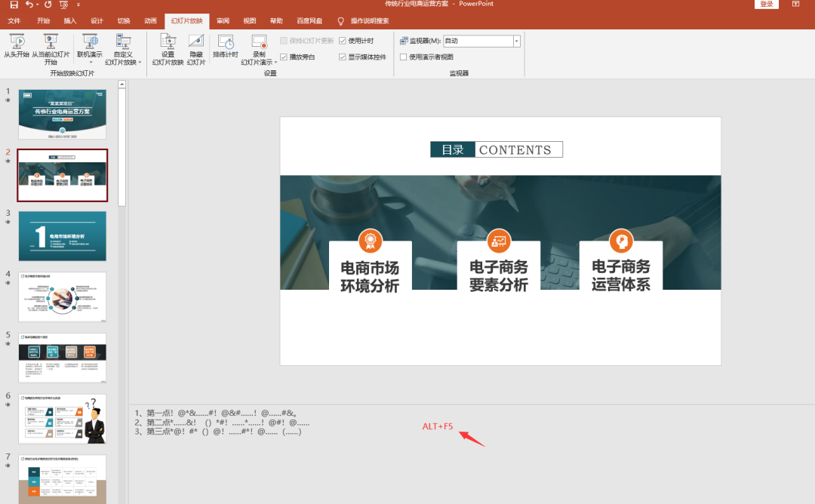Select slide 5 thumbnail
The width and height of the screenshot is (815, 504).
pyautogui.click(x=63, y=358)
